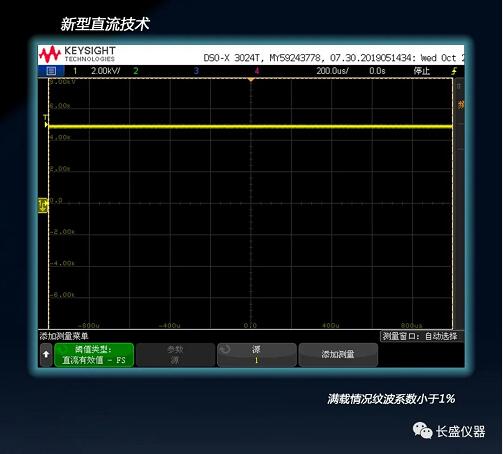Image resolution: width=503 pixels, height=454 pixels.
Task: Open the orange sidebar icon on right
Action: 461,105
